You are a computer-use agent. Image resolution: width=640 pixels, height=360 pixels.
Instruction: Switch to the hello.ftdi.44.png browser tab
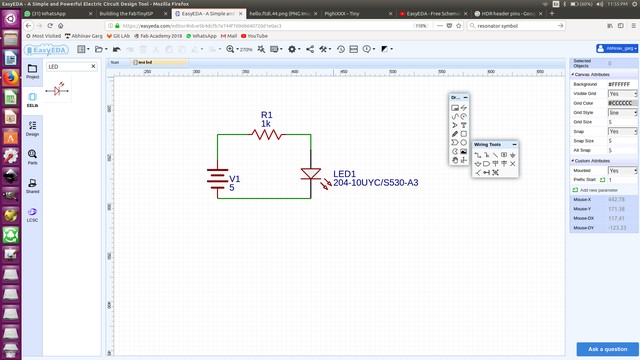coord(284,13)
